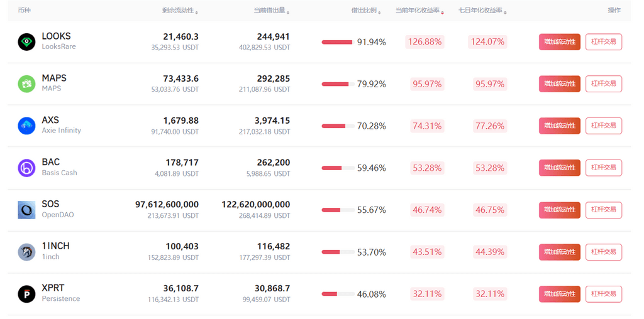Click 杠杆交易 button for MAPS

[603, 84]
